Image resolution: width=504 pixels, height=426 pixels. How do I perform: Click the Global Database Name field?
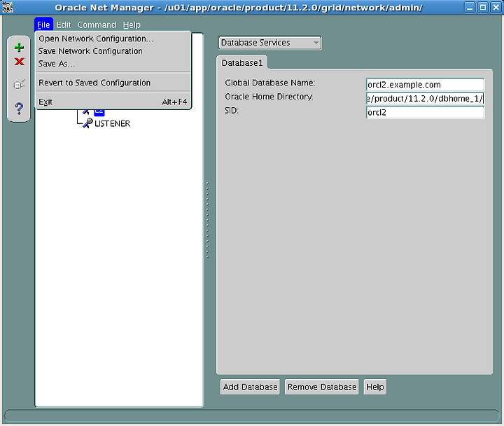(x=426, y=85)
